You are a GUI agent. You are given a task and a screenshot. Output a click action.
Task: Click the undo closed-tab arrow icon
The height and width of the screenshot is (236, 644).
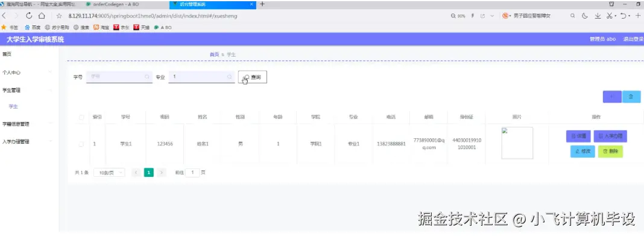click(x=623, y=16)
